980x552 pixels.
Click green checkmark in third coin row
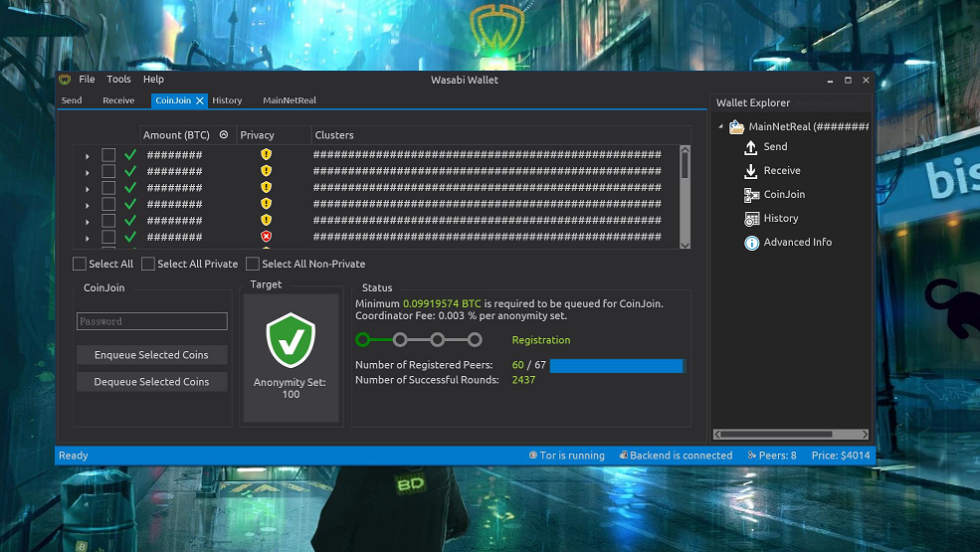pyautogui.click(x=130, y=187)
